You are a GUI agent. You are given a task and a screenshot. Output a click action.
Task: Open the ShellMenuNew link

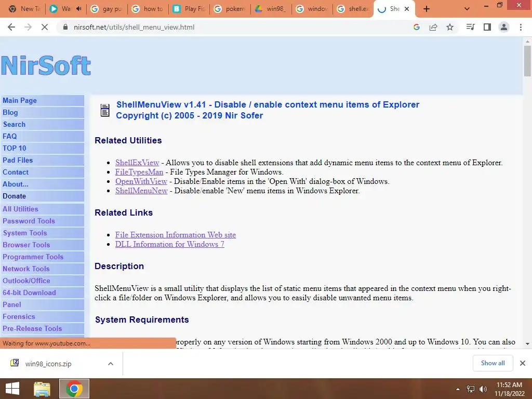click(x=141, y=191)
